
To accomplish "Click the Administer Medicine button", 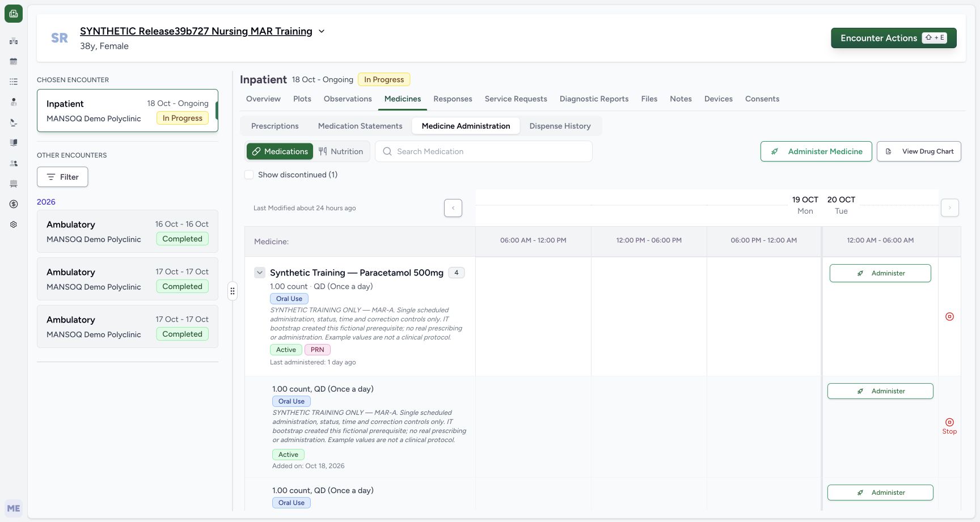I will [x=816, y=151].
